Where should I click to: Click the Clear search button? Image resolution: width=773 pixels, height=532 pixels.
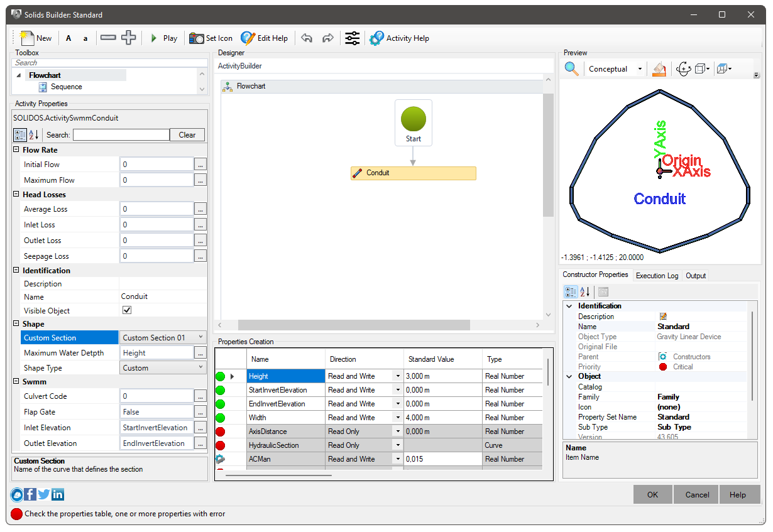click(x=187, y=134)
